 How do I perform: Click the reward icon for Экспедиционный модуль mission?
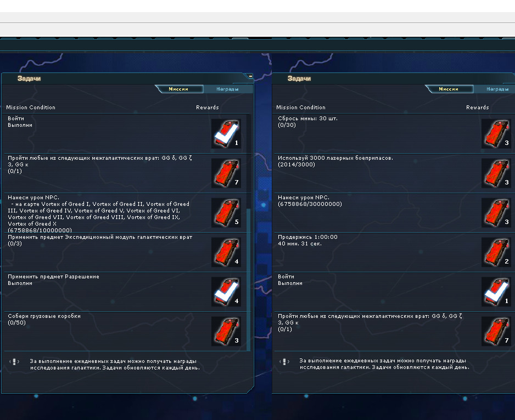point(226,252)
